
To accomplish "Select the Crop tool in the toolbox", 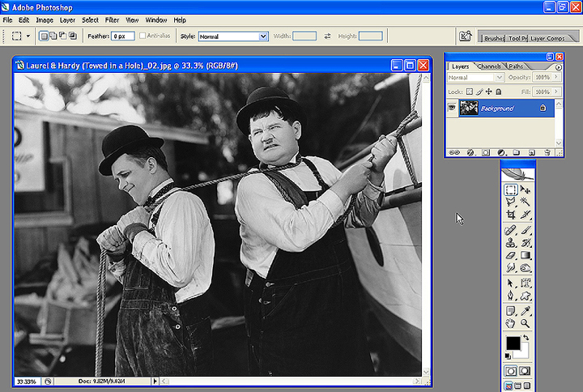I will pos(511,215).
